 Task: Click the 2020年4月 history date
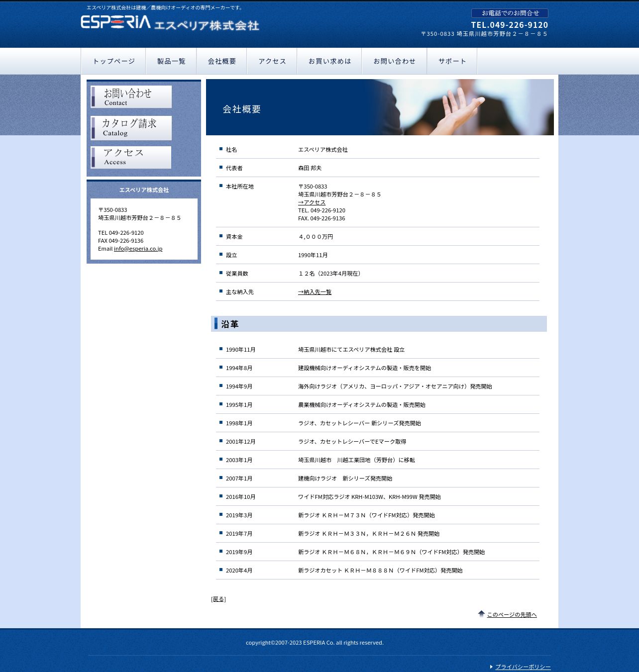click(x=239, y=571)
